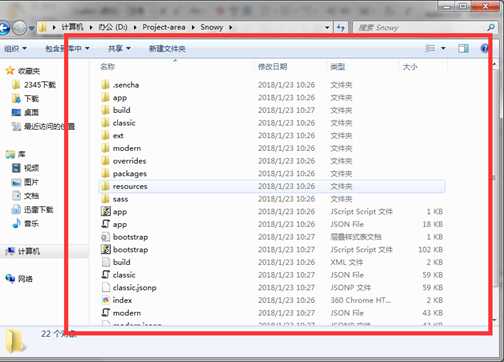
Task: Open 桌面 in navigation pane
Action: pyautogui.click(x=32, y=112)
